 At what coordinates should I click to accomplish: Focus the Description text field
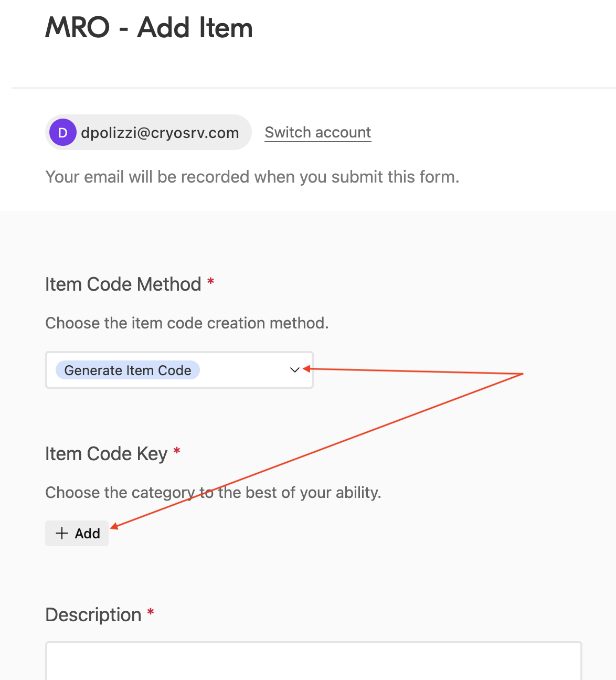click(313, 661)
